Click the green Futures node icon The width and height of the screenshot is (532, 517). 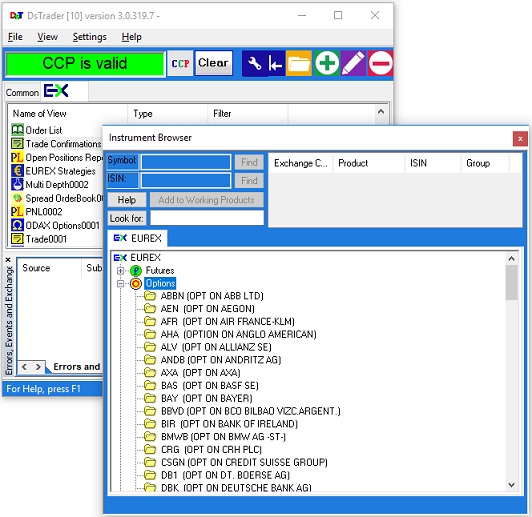pos(136,271)
